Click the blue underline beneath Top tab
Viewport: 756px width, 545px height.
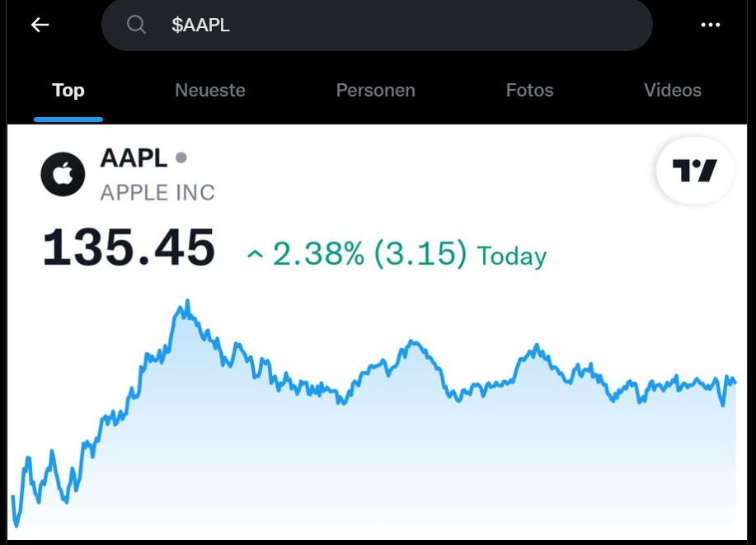click(x=68, y=119)
